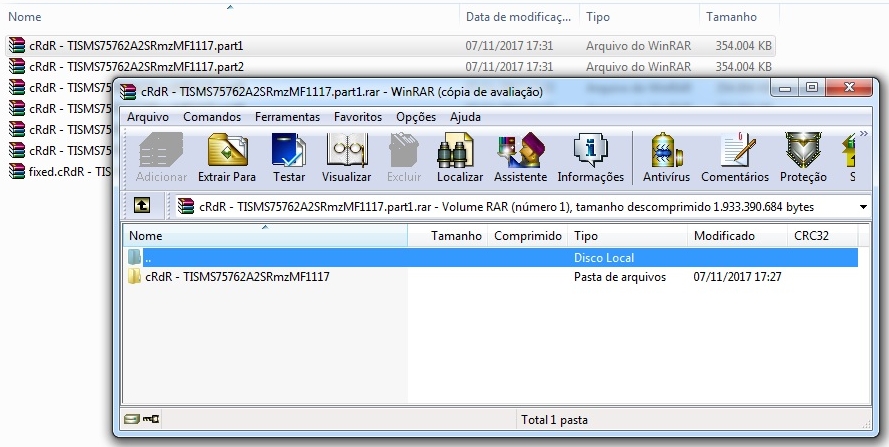The image size is (889, 447).
Task: Sort archive list by Tipo column in WinRAR
Action: point(628,235)
